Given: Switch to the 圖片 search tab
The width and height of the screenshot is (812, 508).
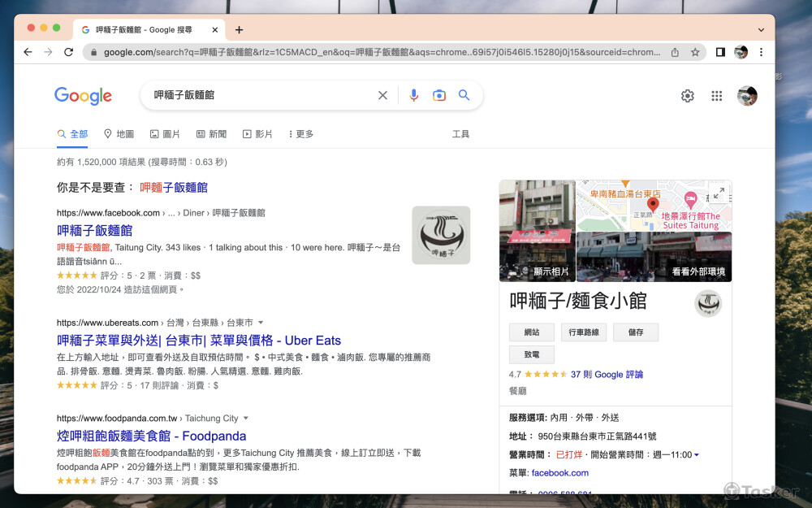Looking at the screenshot, I should [166, 133].
